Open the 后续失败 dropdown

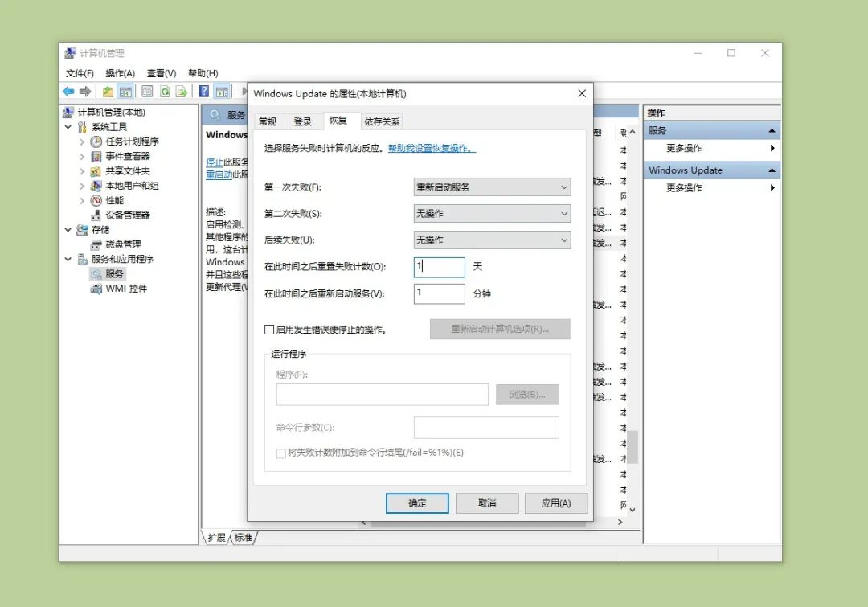492,240
